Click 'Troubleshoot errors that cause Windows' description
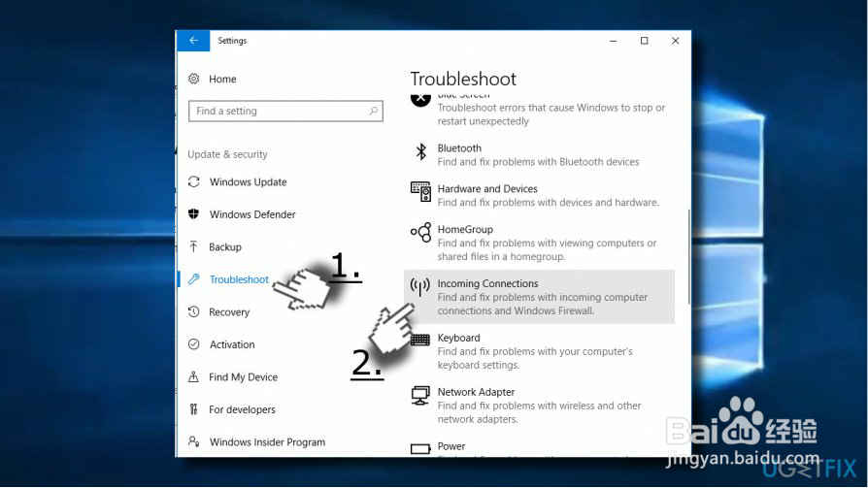 pyautogui.click(x=551, y=114)
